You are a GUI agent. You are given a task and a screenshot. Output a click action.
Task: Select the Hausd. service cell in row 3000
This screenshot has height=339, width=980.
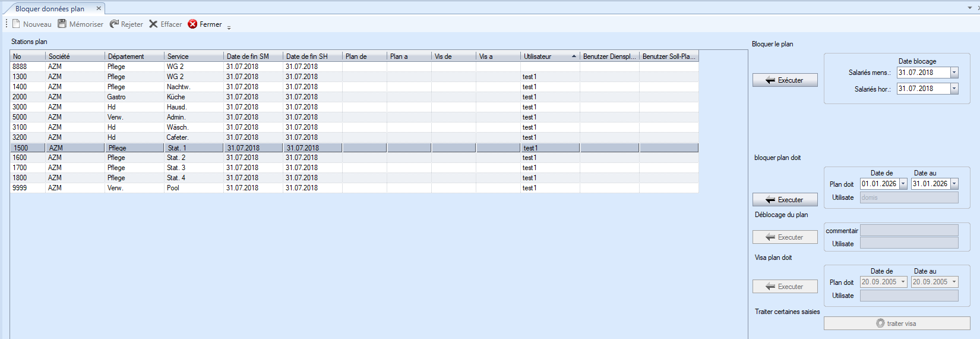click(194, 107)
